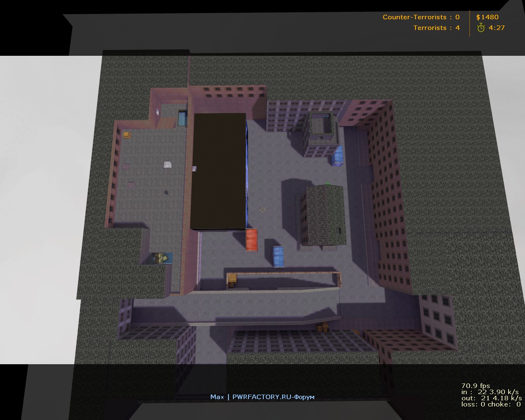The image size is (525, 420).
Task: Click the spectated player name Max
Action: pyautogui.click(x=217, y=397)
